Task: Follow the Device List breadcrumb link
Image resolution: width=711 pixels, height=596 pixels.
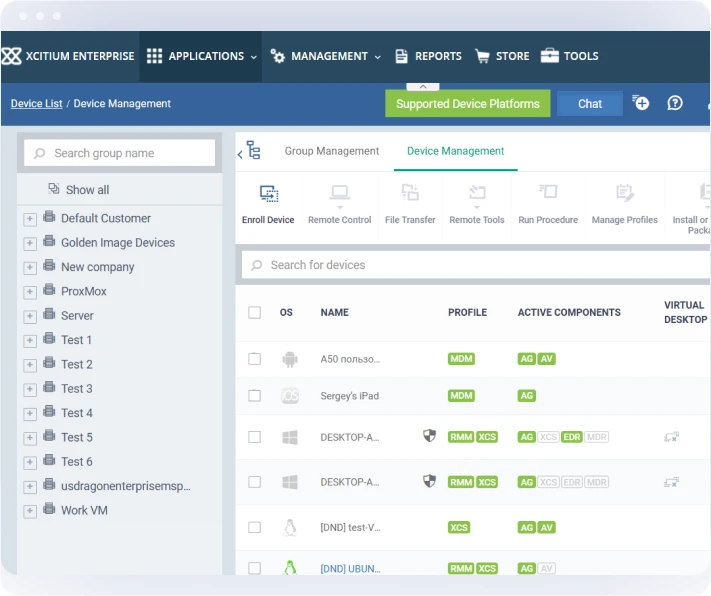Action: point(37,104)
